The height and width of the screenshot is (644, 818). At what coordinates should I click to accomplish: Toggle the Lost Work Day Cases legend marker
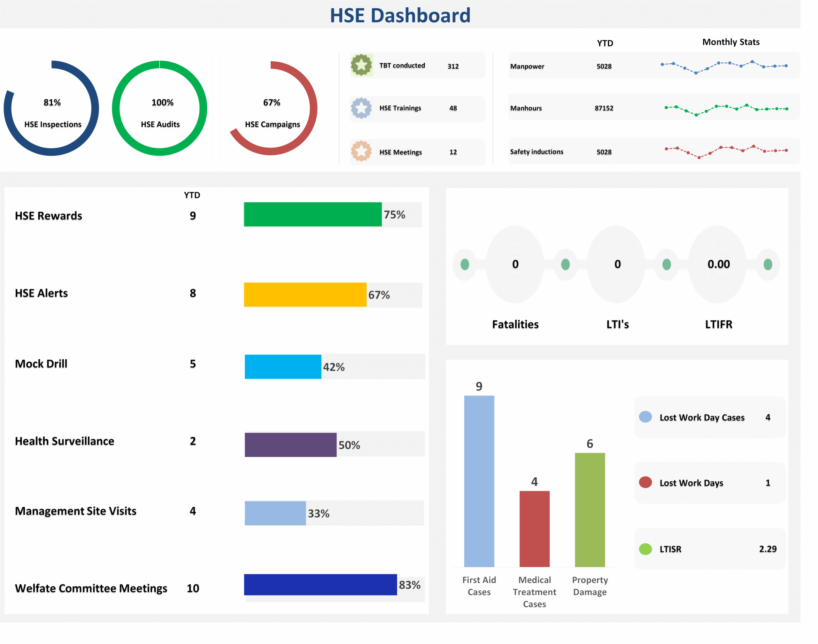(x=645, y=417)
